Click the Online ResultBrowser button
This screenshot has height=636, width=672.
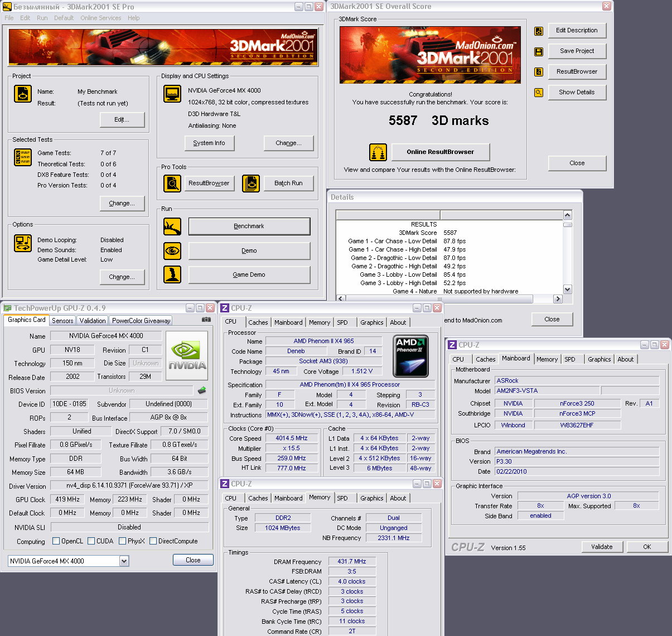(x=441, y=152)
